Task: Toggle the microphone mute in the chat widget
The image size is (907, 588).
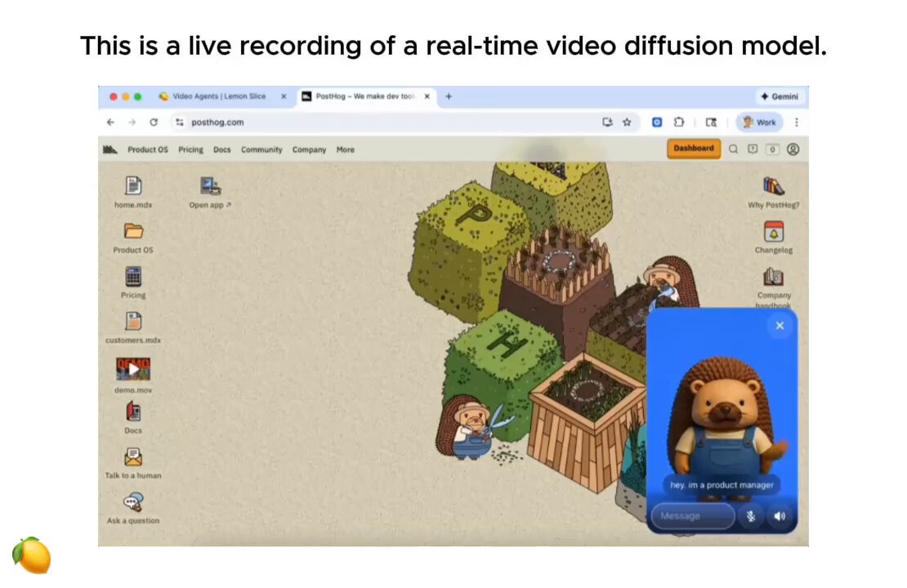Action: coord(751,516)
